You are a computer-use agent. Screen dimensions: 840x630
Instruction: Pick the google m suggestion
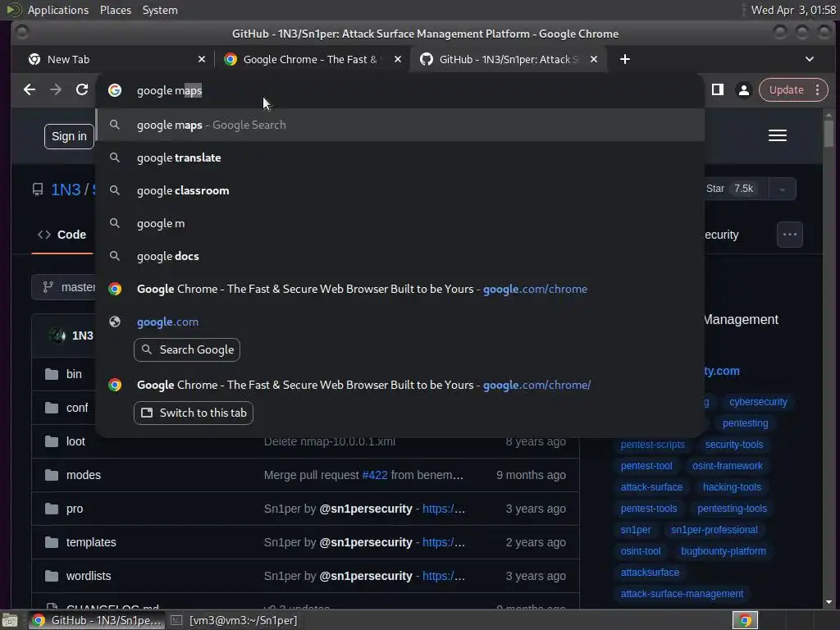tap(400, 223)
